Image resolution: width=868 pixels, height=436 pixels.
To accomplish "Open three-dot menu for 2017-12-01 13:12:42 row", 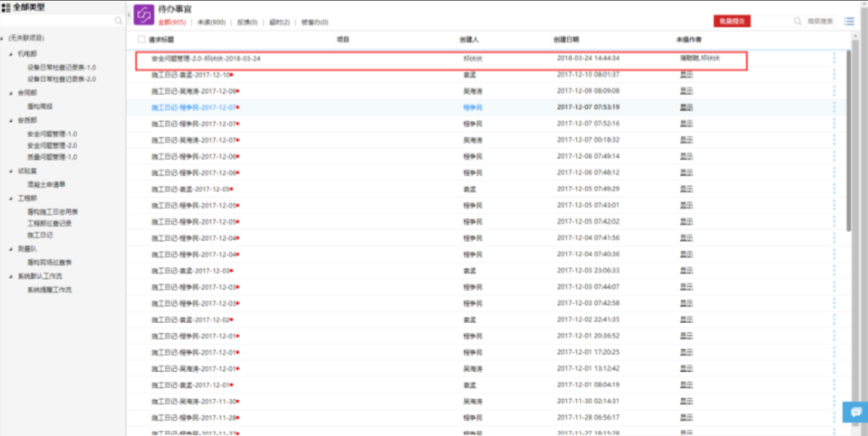I will pos(834,369).
